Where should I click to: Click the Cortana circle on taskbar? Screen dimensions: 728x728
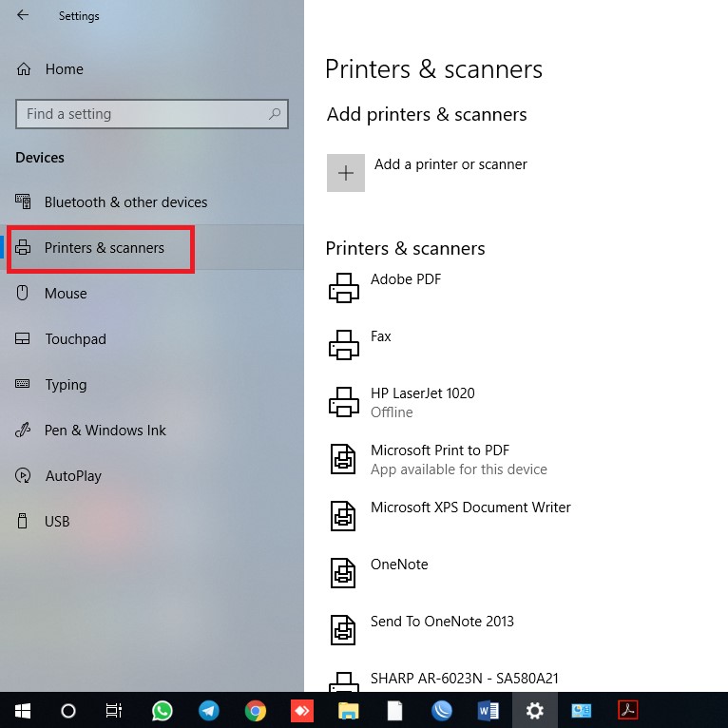click(68, 710)
